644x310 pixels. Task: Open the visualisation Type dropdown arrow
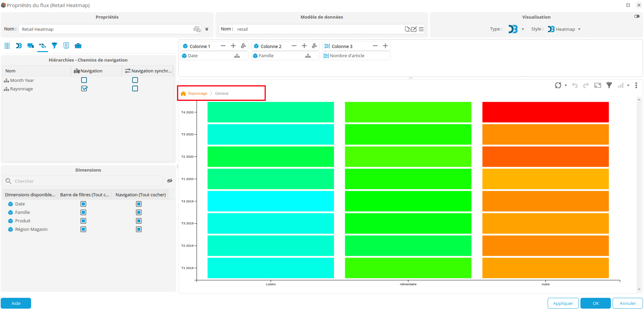(523, 29)
